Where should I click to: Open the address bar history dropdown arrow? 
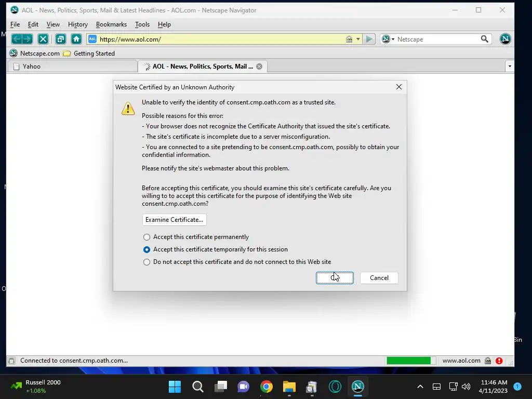click(x=358, y=39)
